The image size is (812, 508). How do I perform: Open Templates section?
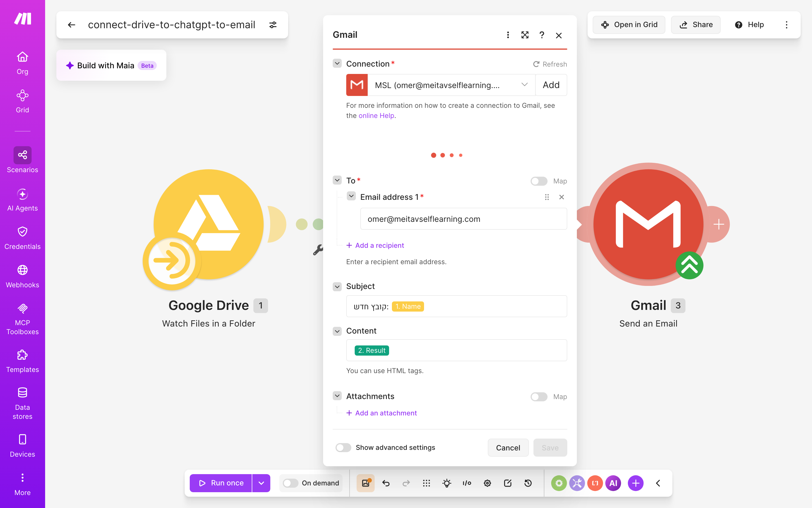(x=23, y=361)
